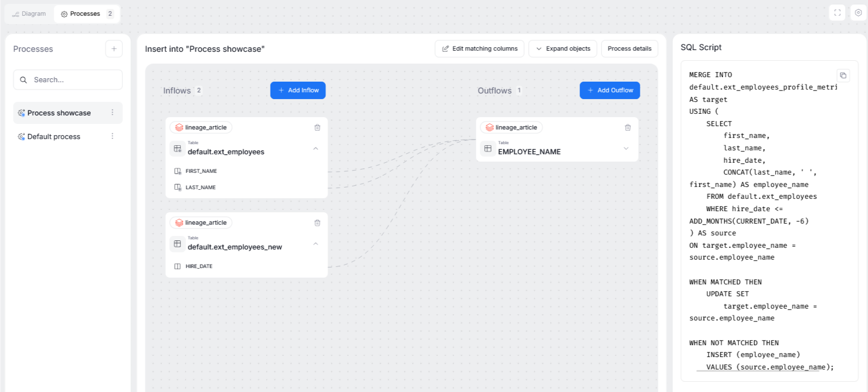This screenshot has height=392, width=868.
Task: Expand the EMPLOYEE_NAME outflow card
Action: coord(626,149)
